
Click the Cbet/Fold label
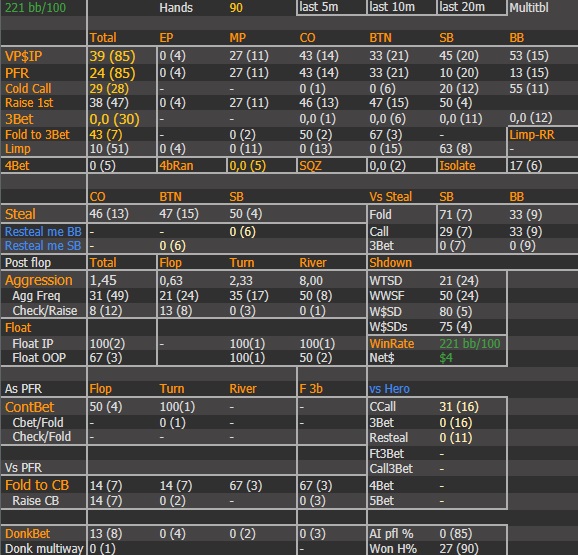38,422
